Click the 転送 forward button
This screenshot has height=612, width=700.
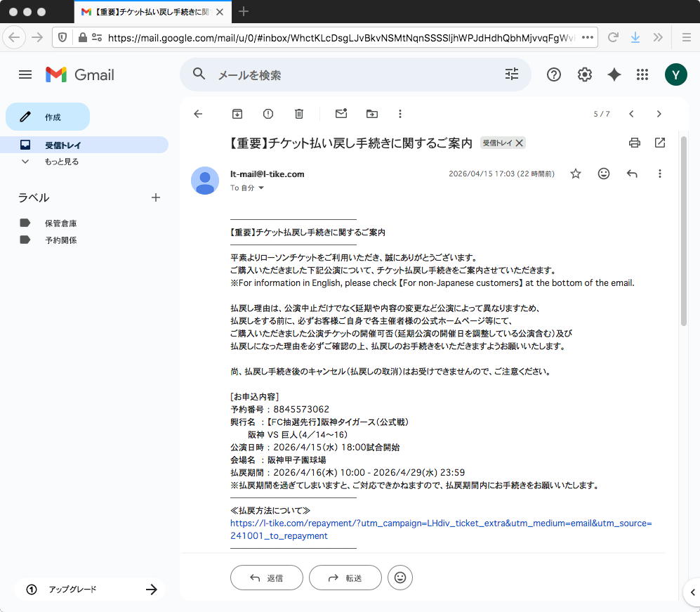coord(345,578)
